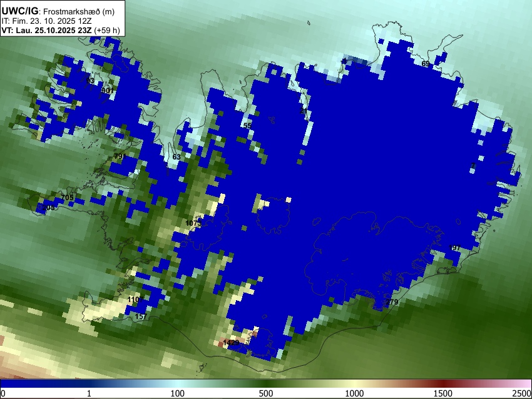The width and height of the screenshot is (532, 399).
Task: Click the color scale label '0'
Action: 3,393
